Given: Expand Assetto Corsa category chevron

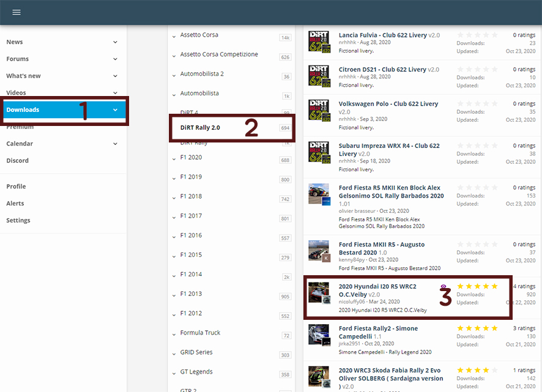Looking at the screenshot, I should point(174,36).
